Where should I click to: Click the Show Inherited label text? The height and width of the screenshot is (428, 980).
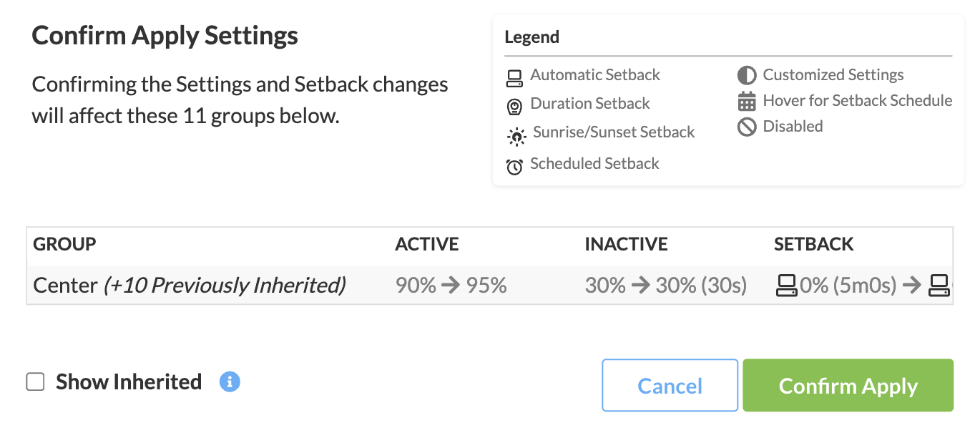(x=129, y=382)
